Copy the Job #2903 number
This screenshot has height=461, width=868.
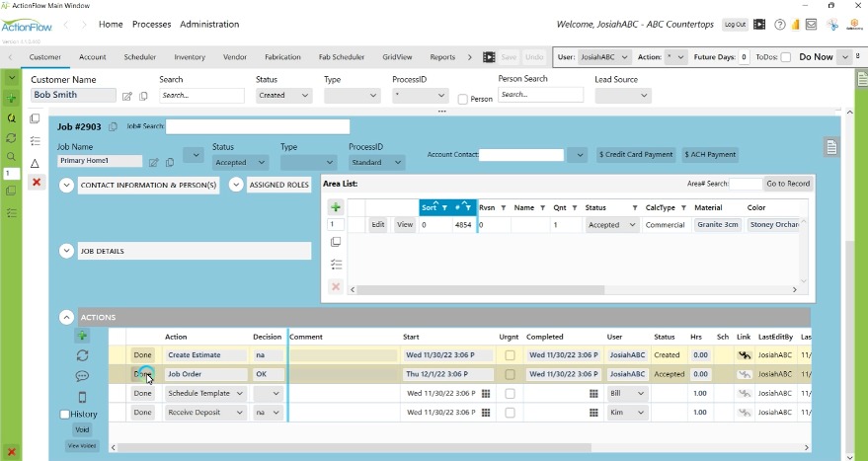point(113,126)
